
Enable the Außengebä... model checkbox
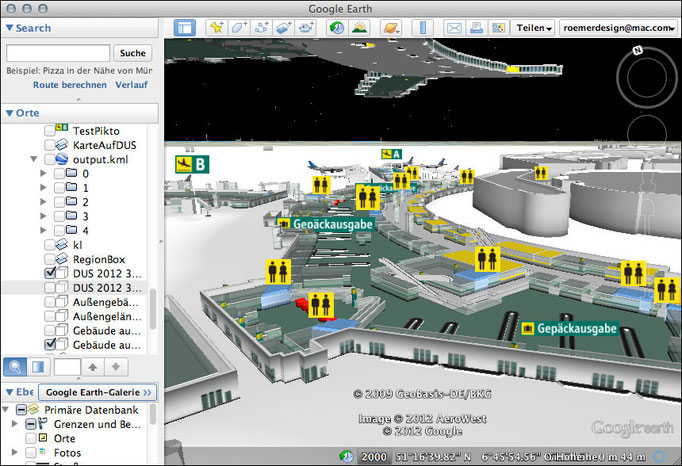coord(50,302)
